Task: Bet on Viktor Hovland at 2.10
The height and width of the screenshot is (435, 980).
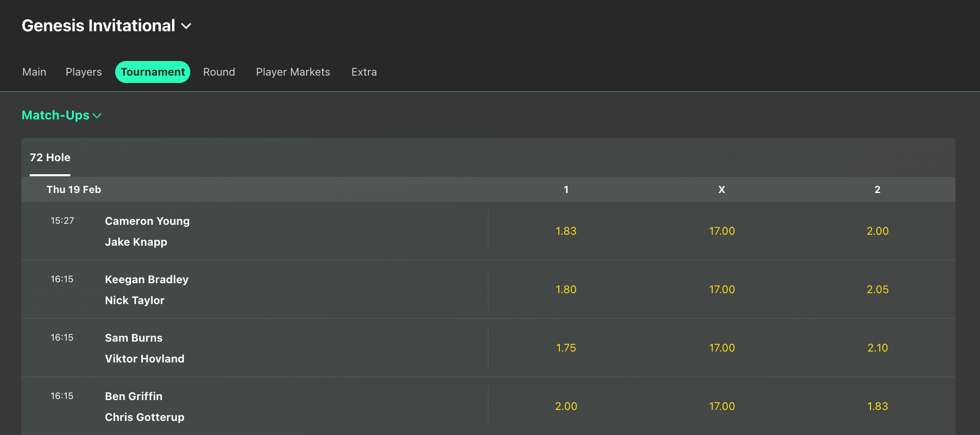Action: 877,348
